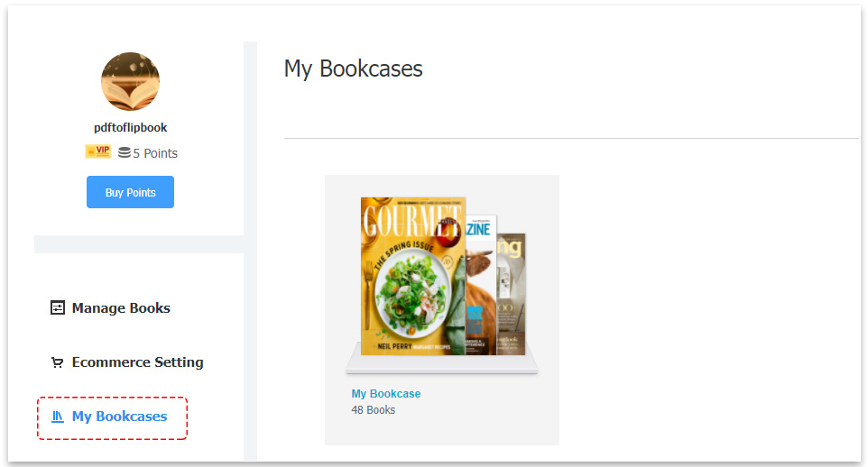This screenshot has height=467, width=868.
Task: Click the yellow VIP badge
Action: point(97,151)
